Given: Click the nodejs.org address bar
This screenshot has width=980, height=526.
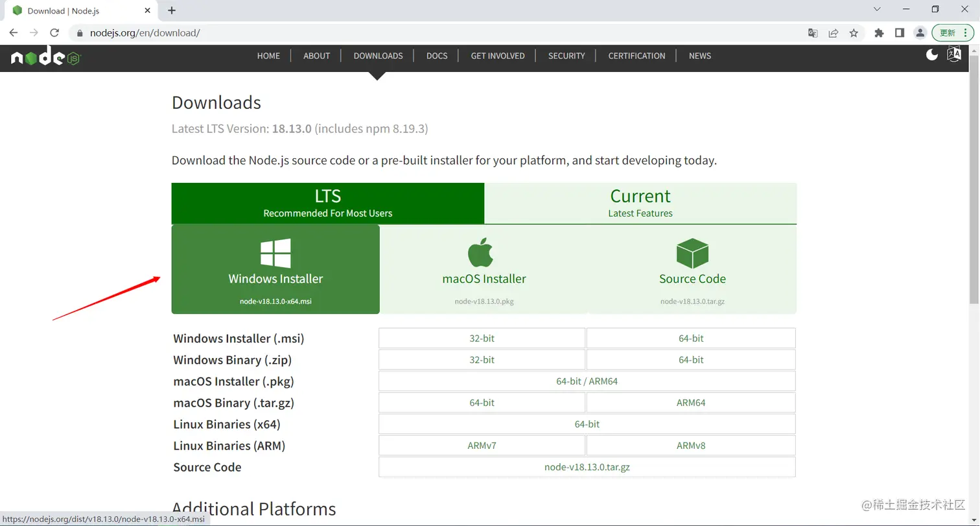Looking at the screenshot, I should 434,33.
